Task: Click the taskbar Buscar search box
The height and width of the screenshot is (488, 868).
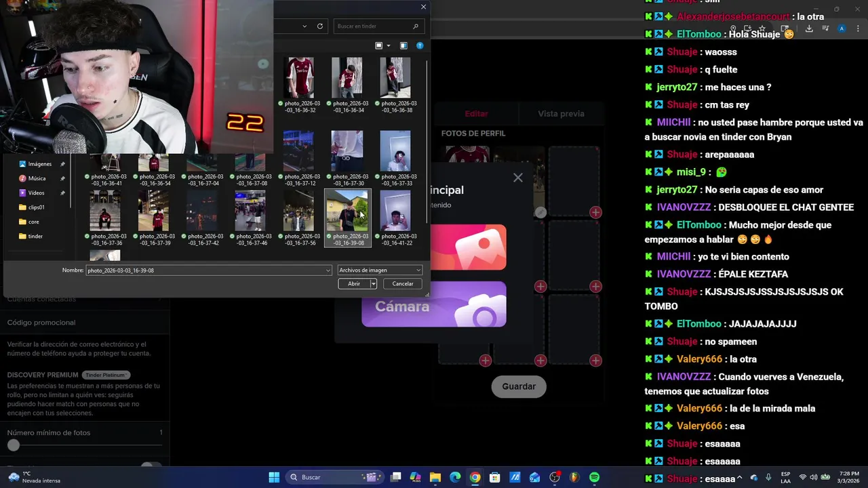Action: tap(334, 477)
